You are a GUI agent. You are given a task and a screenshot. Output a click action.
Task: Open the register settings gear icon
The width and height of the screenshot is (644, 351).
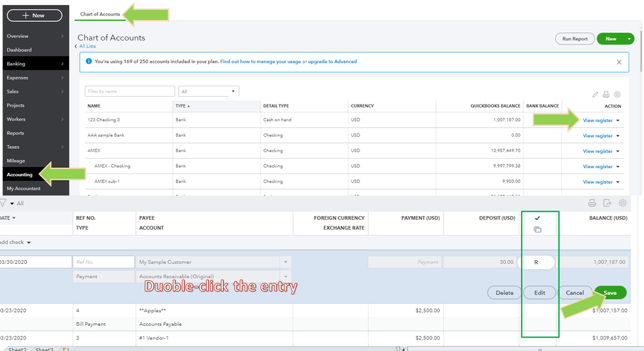pyautogui.click(x=623, y=203)
